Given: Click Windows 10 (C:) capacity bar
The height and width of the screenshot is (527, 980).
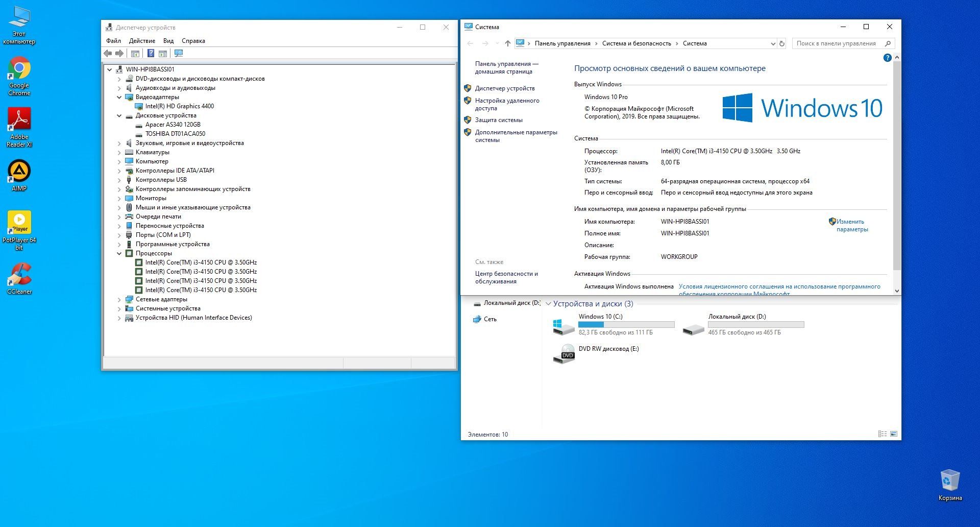Looking at the screenshot, I should [x=626, y=325].
